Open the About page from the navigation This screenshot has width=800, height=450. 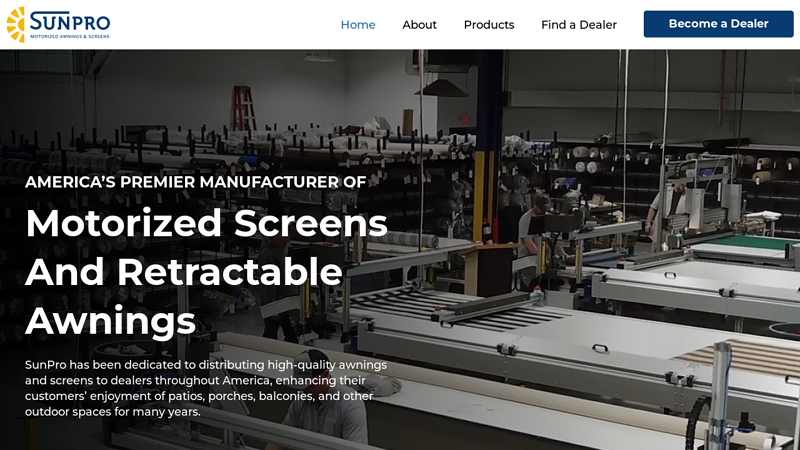point(419,25)
